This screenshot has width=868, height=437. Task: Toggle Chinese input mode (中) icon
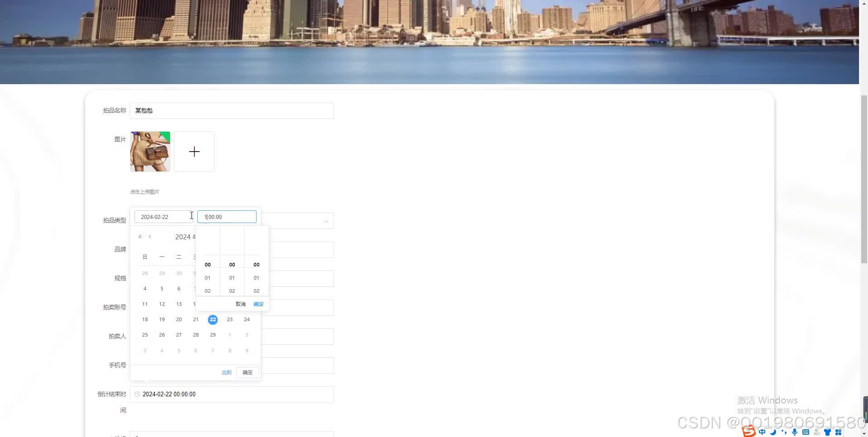763,432
